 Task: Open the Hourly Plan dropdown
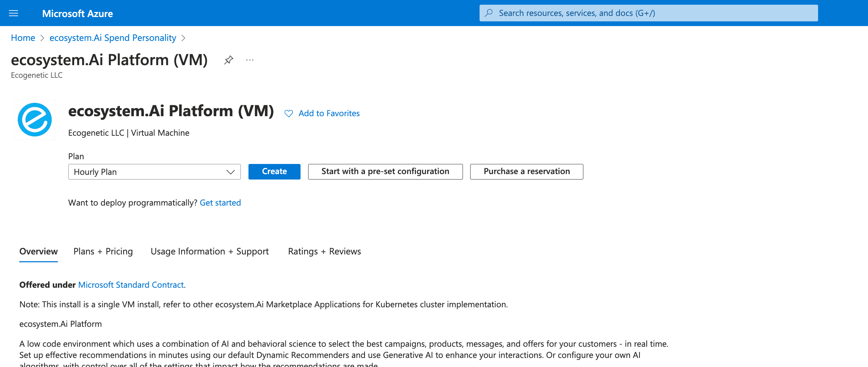coord(154,172)
